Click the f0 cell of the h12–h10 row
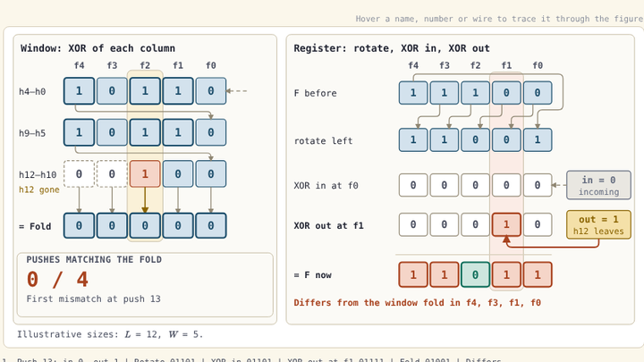Viewport: 644px width, 362px height. coord(211,174)
